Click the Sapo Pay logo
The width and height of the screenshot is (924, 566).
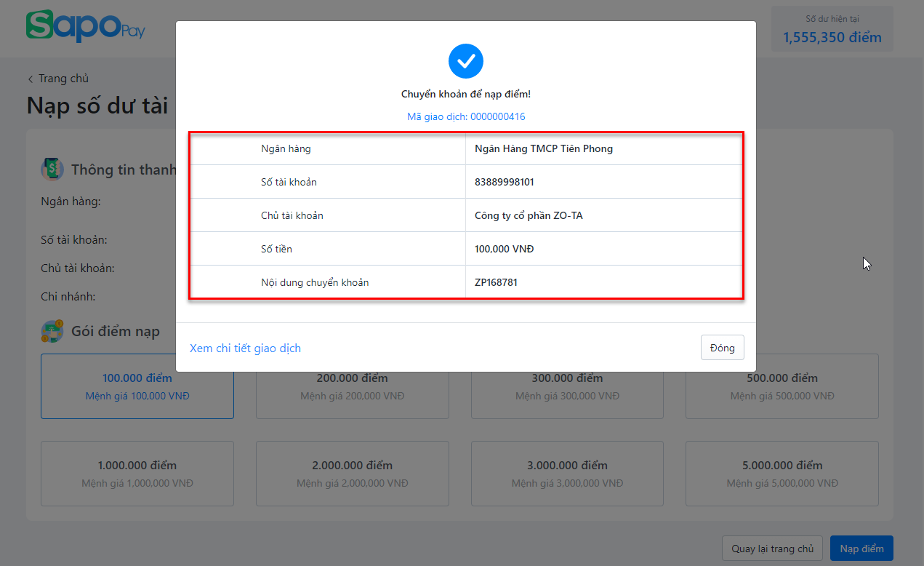click(x=85, y=26)
